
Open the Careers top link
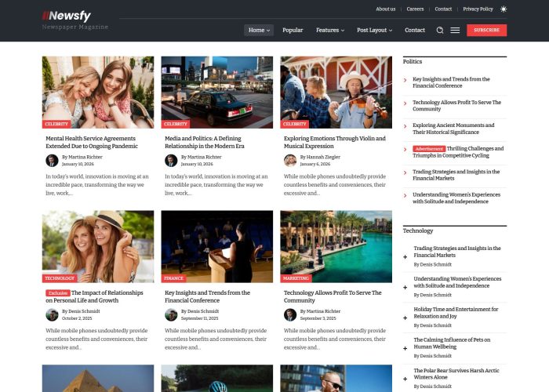point(415,9)
